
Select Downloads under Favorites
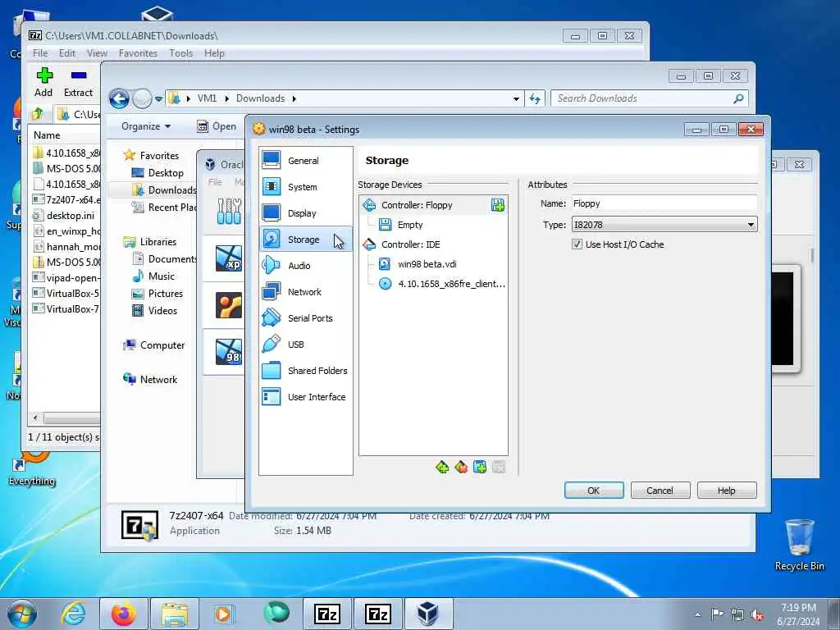[163, 190]
